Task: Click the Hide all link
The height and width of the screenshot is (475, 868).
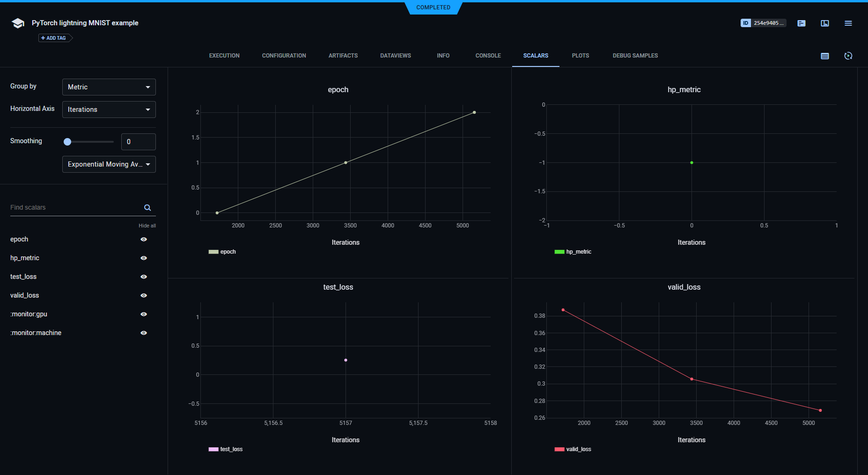Action: coord(147,226)
